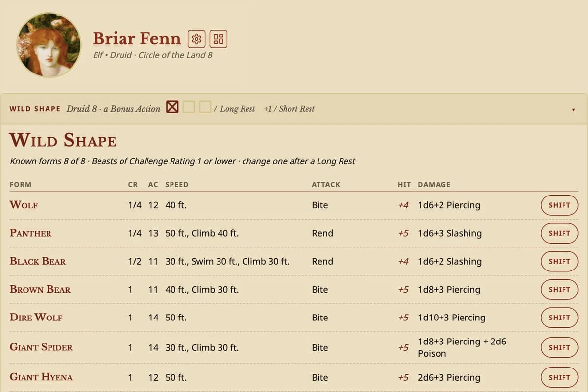Click the WILD SHAPE panel header label
This screenshot has width=588, height=392.
35,109
